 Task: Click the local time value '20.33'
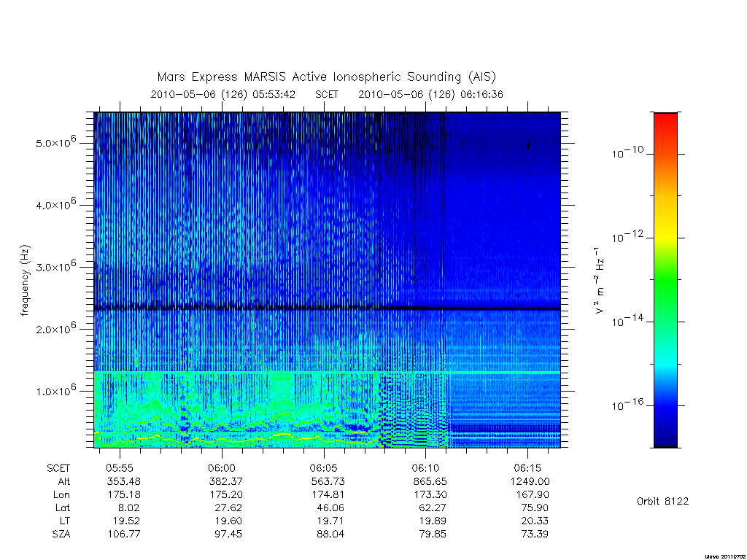point(535,521)
